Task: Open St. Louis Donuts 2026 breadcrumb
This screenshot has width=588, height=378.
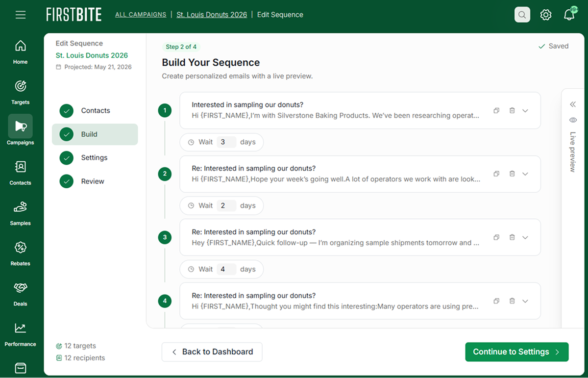Action: coord(212,15)
